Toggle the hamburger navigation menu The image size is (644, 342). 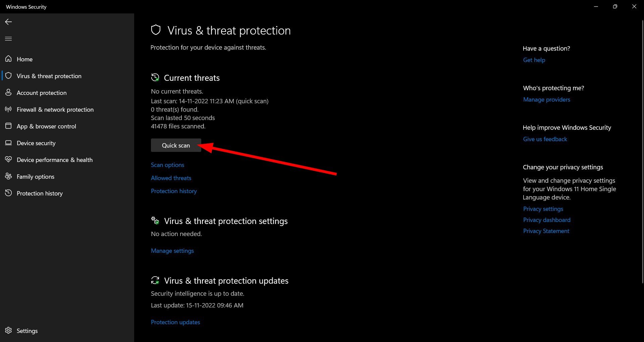tap(8, 39)
